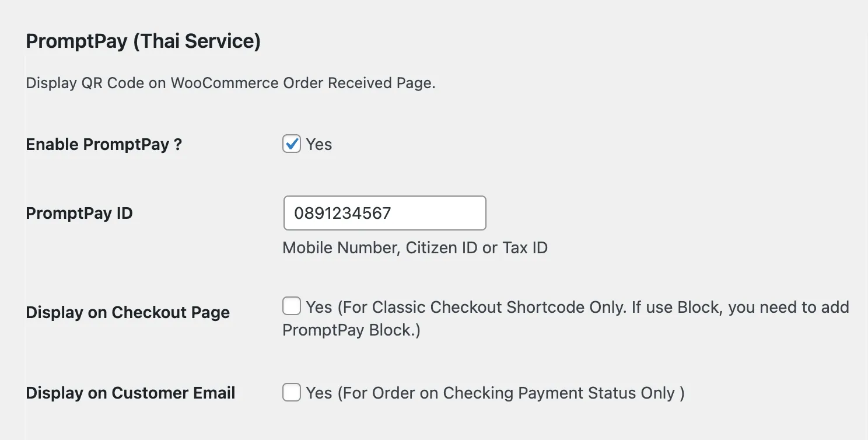Viewport: 868px width, 440px height.
Task: Click the PromptPay ID label
Action: point(79,213)
